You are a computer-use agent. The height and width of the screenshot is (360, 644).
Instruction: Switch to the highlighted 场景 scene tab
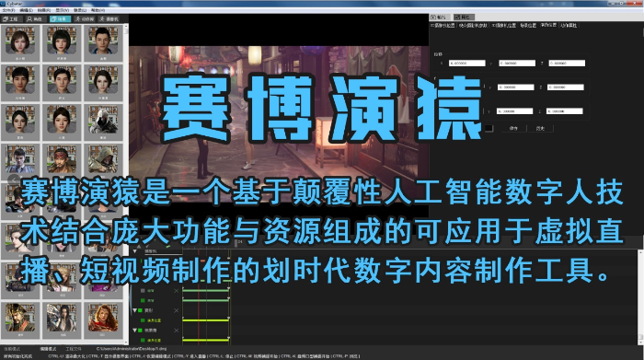60,19
